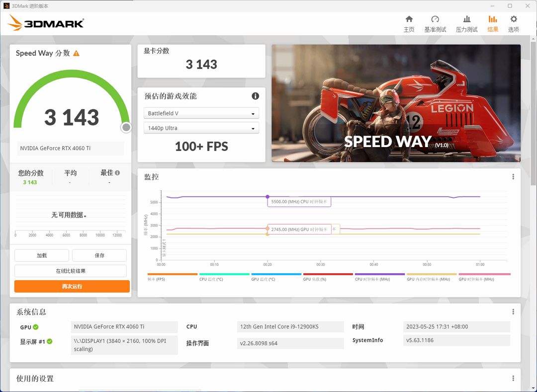Toggle the GPU 温度 (°C) legend item
Image resolution: width=537 pixels, height=392 pixels.
point(276,277)
